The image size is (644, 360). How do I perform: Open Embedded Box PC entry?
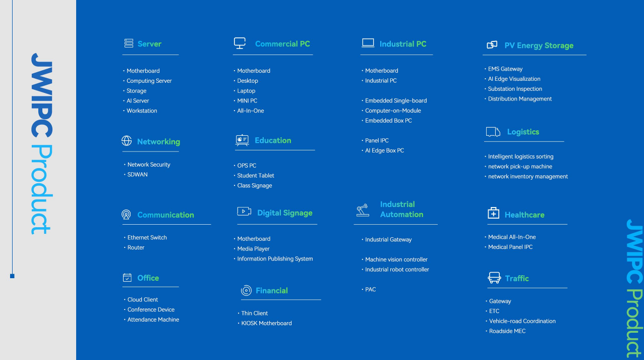coord(388,121)
